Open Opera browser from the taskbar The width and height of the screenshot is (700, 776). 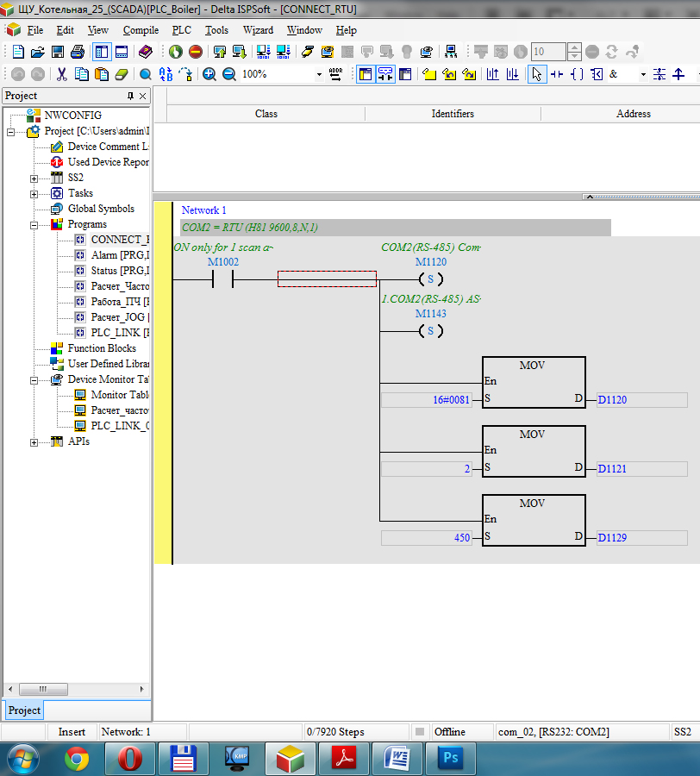(130, 758)
